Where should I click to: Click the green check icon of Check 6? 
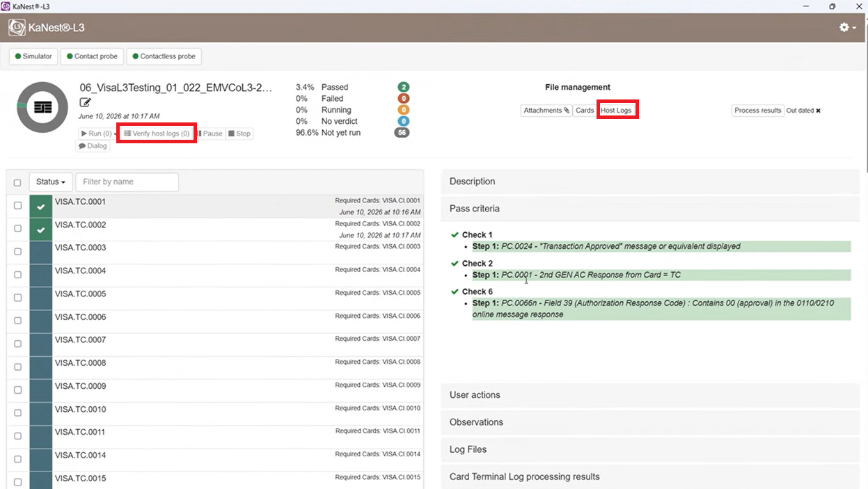[455, 291]
